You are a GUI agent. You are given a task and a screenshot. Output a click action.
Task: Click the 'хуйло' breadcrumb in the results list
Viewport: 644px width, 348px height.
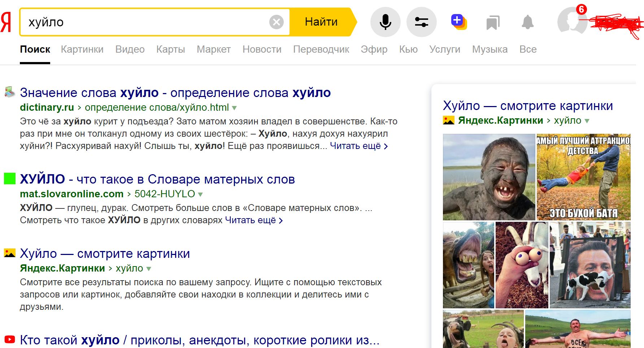pyautogui.click(x=129, y=268)
